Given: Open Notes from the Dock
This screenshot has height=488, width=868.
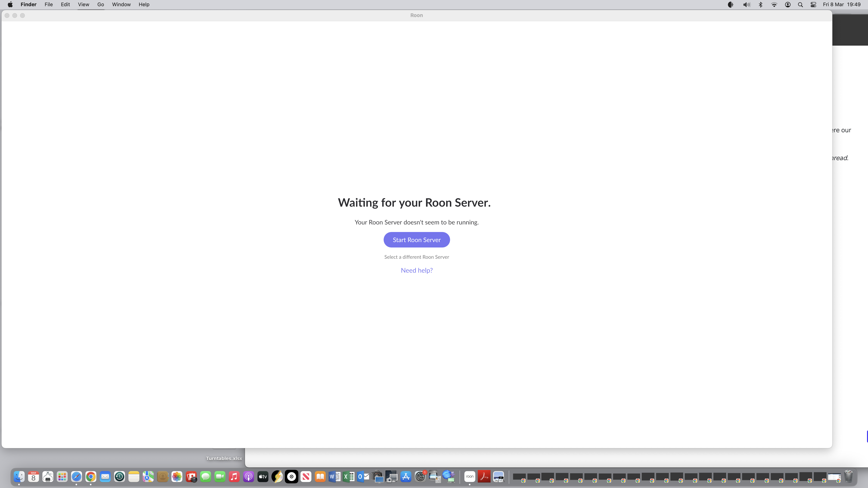Looking at the screenshot, I should click(134, 477).
